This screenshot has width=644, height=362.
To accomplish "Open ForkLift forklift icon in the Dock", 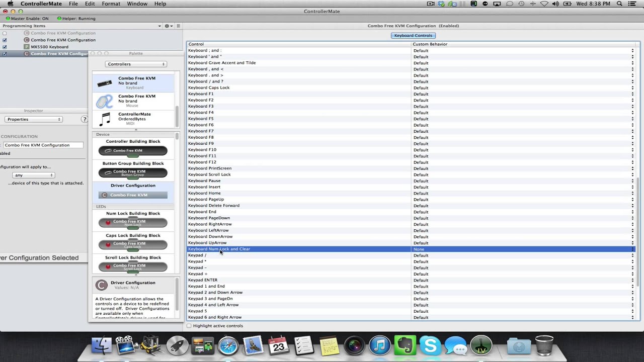I will coord(151,345).
